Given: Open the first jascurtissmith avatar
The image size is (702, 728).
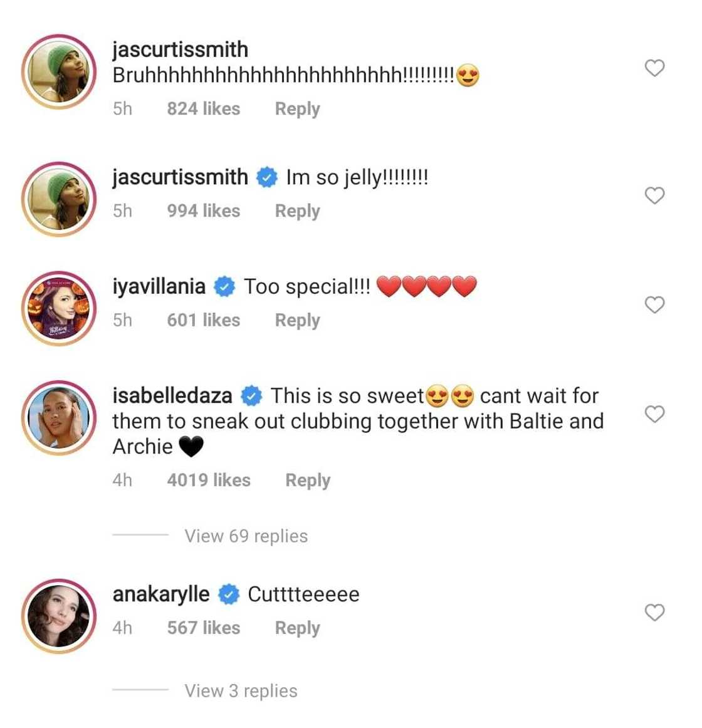Looking at the screenshot, I should [x=59, y=71].
